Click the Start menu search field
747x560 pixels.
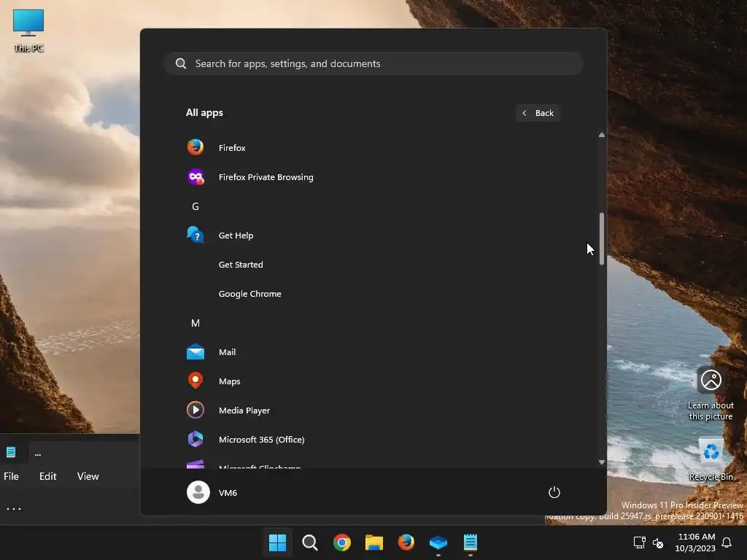(x=373, y=63)
